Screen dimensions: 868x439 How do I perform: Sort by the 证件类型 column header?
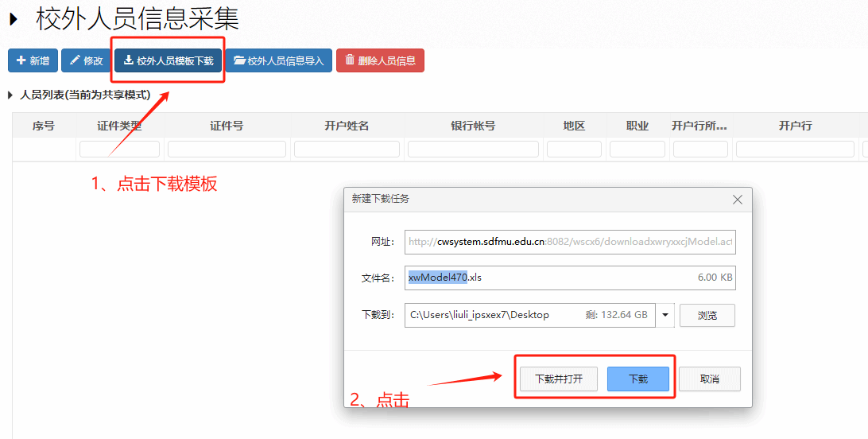tap(119, 126)
